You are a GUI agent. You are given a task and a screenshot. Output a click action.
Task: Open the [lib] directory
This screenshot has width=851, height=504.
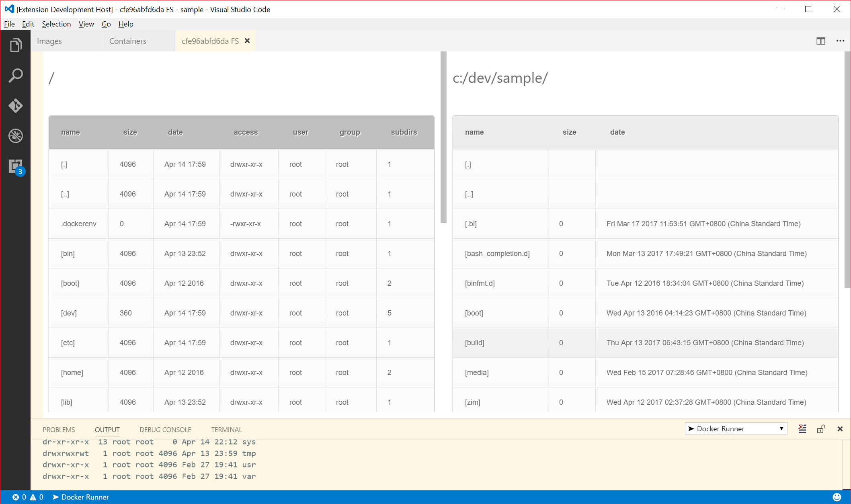coord(67,402)
